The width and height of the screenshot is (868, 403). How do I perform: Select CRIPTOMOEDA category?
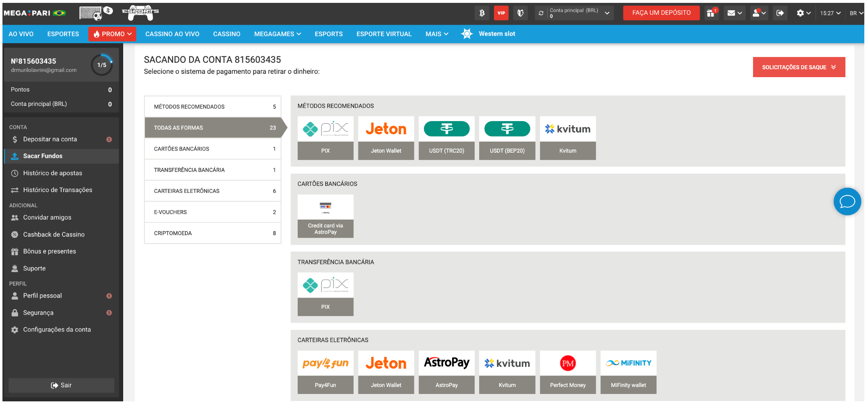213,233
